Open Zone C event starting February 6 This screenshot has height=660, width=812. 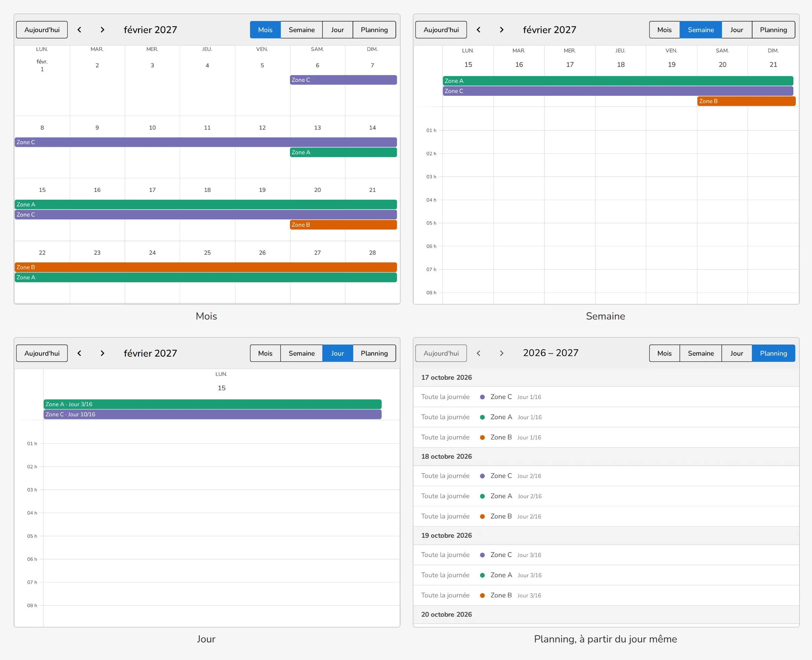[343, 80]
